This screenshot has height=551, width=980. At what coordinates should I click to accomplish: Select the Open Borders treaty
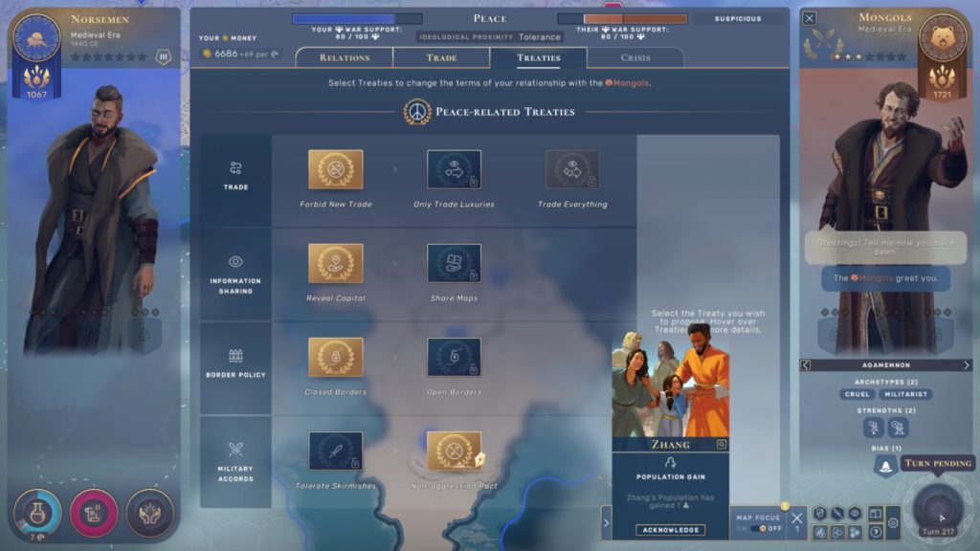pos(454,357)
